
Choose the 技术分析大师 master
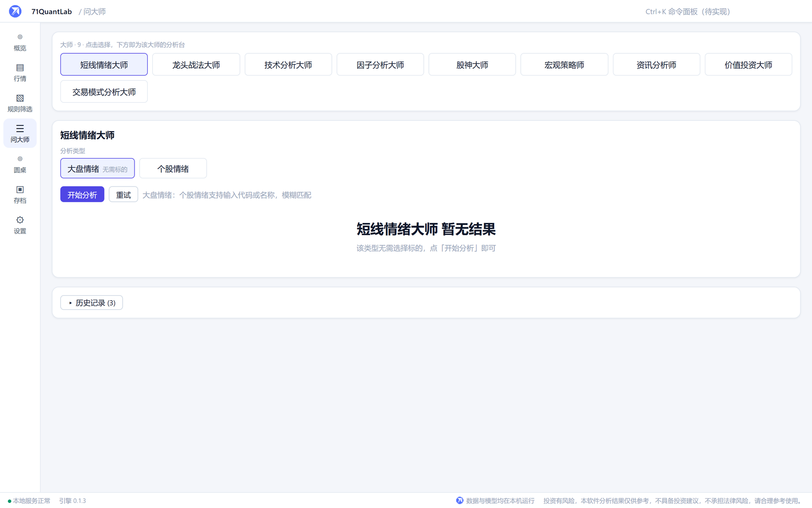click(x=288, y=65)
